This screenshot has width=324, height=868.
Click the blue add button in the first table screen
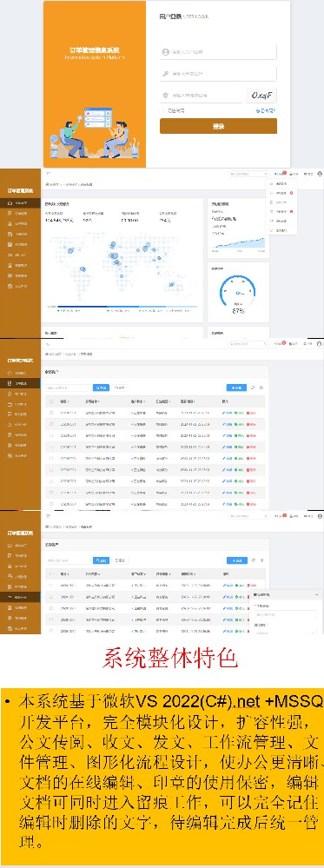[236, 388]
